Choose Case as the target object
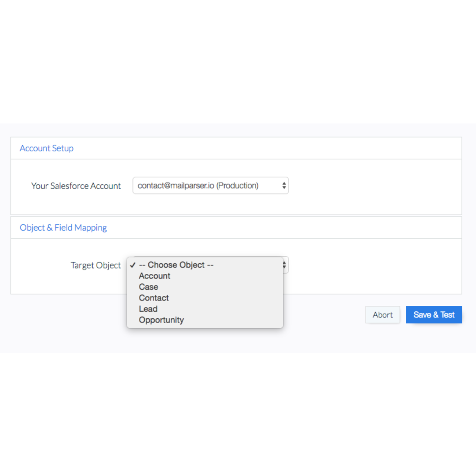 click(x=148, y=287)
